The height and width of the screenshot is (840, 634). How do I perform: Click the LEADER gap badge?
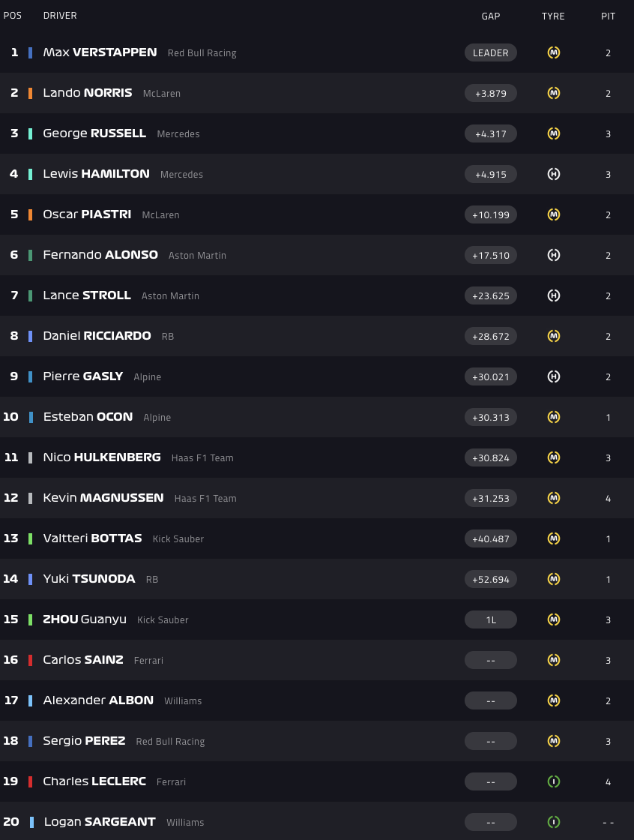(491, 52)
